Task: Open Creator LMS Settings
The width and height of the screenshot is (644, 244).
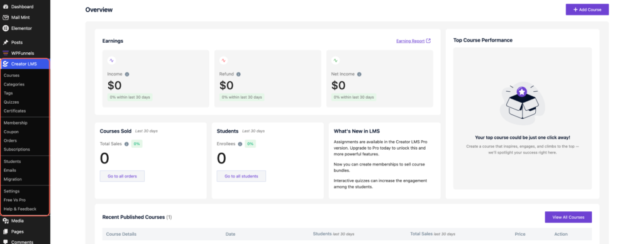Action: point(11,191)
